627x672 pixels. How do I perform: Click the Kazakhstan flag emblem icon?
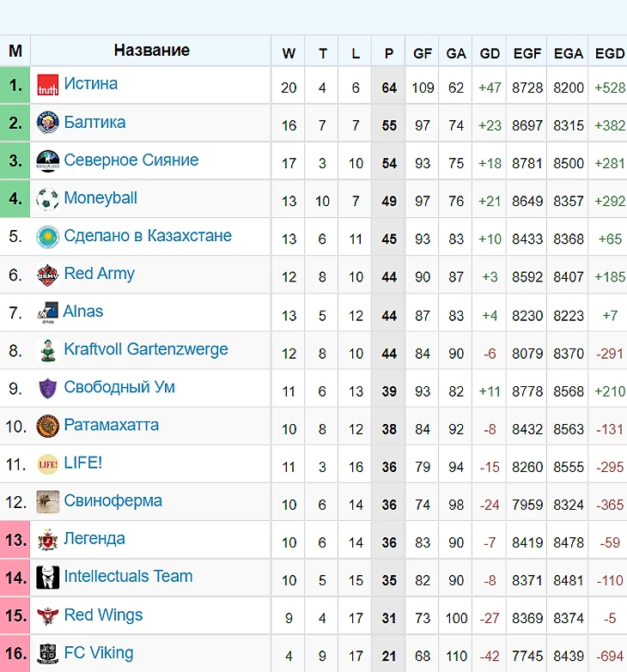(47, 237)
